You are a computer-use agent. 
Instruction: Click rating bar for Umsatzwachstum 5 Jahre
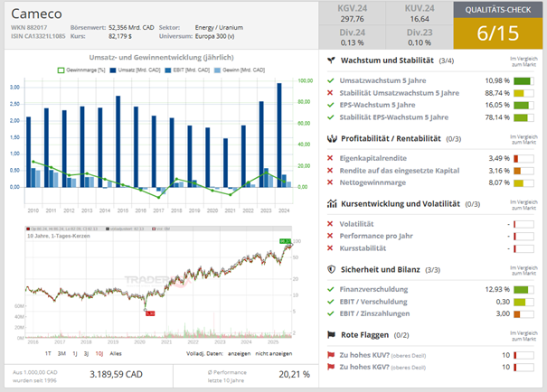(x=523, y=81)
